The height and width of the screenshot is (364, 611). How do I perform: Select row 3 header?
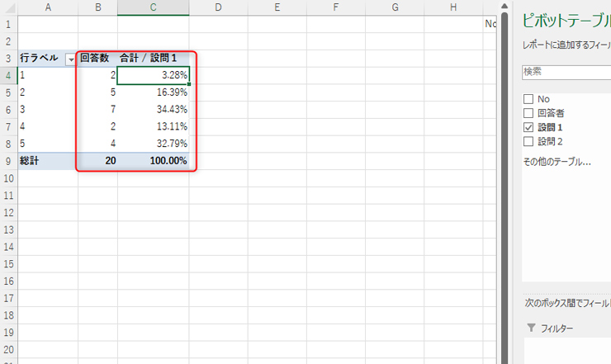pos(8,59)
